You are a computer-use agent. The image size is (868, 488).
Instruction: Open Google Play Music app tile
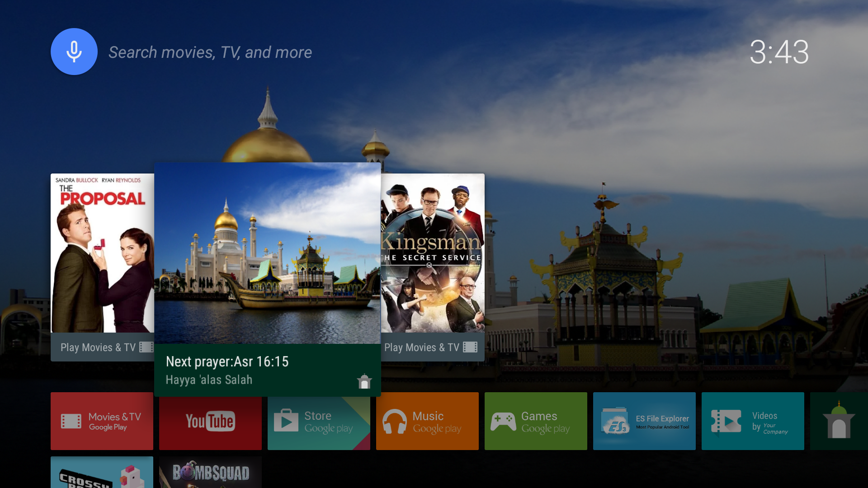[x=427, y=421]
